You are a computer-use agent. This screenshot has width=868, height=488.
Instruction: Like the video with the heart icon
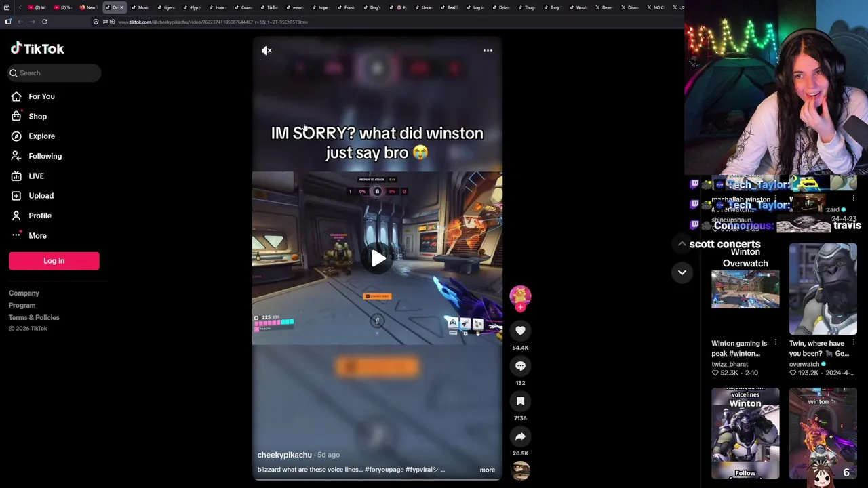click(520, 331)
